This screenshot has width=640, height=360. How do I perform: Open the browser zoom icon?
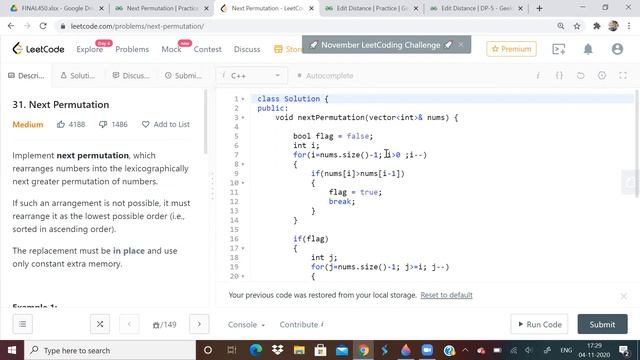(561, 26)
